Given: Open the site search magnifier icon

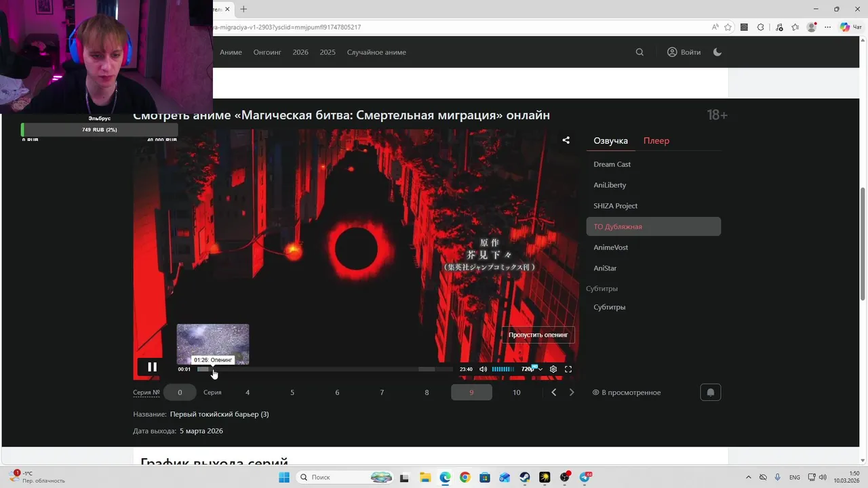Looking at the screenshot, I should [639, 52].
